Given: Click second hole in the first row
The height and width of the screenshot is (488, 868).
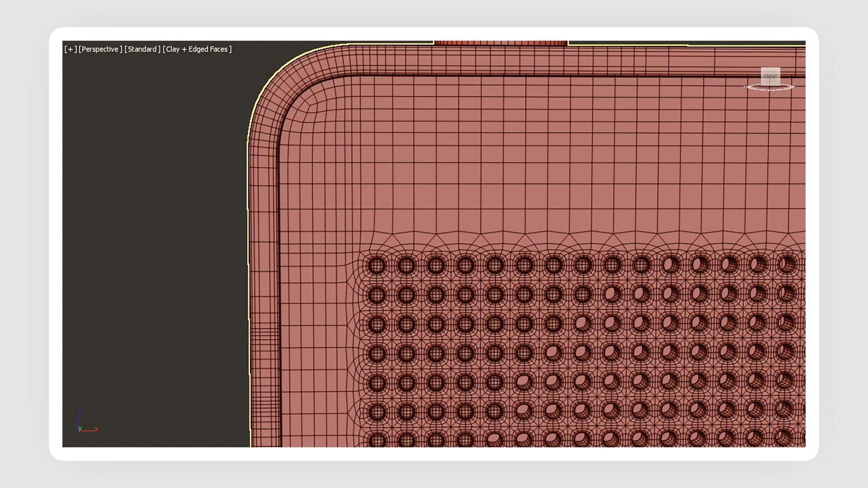Looking at the screenshot, I should click(x=406, y=265).
